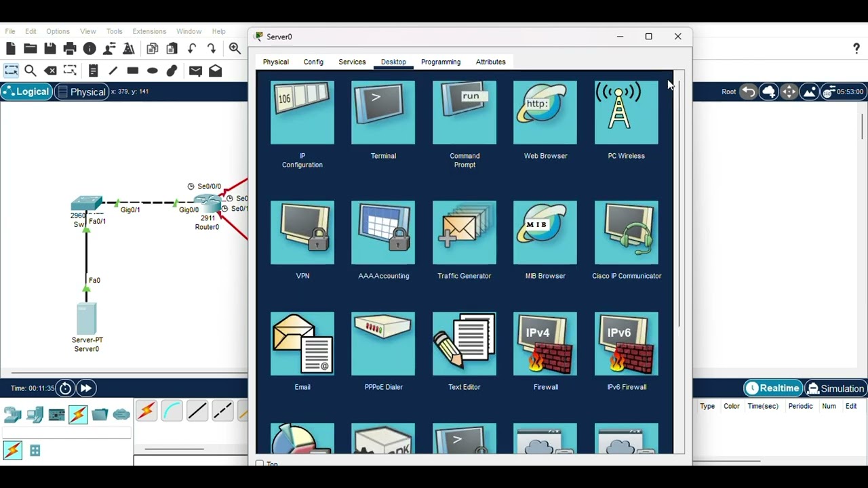
Task: Select the Draw Line tool
Action: [113, 70]
